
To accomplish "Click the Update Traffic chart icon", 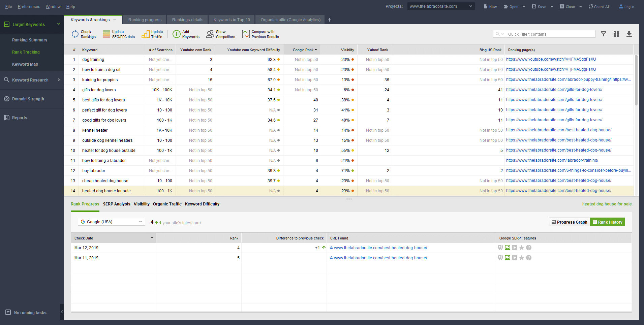I will point(146,34).
